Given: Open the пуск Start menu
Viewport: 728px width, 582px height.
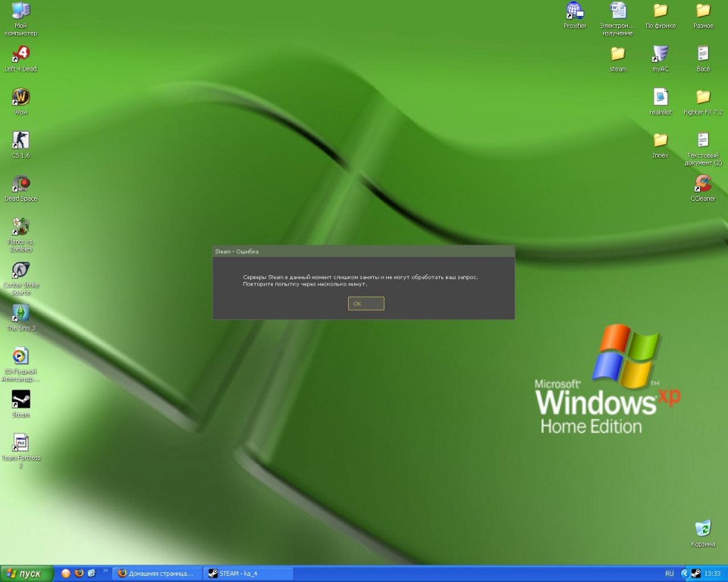Looking at the screenshot, I should pyautogui.click(x=27, y=574).
